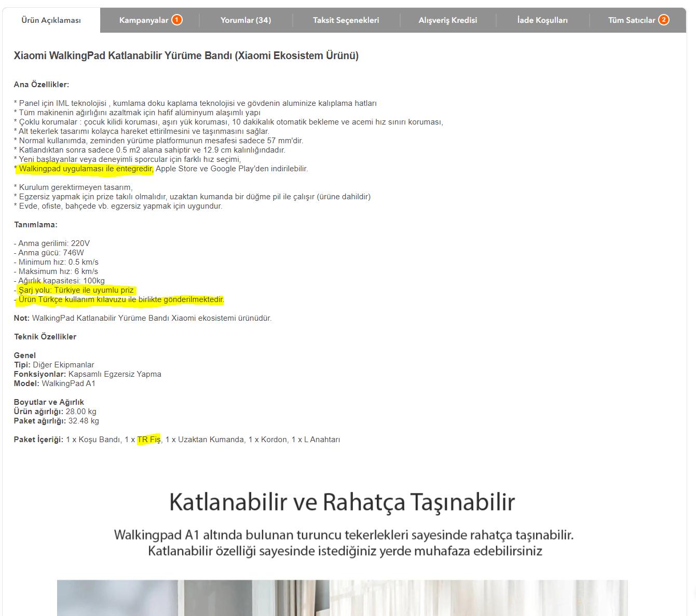The width and height of the screenshot is (696, 616).
Task: Click the Çoklu korumalar feature line
Action: pos(228,122)
